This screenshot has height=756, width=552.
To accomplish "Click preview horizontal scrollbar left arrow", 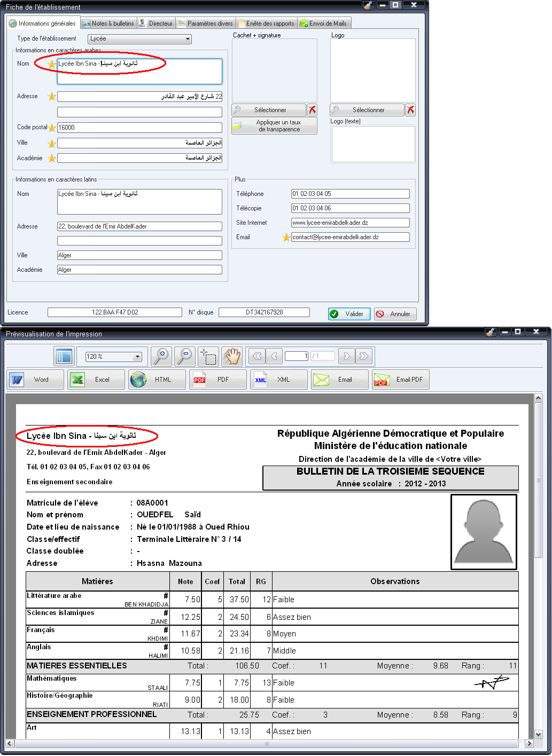I will point(10,743).
